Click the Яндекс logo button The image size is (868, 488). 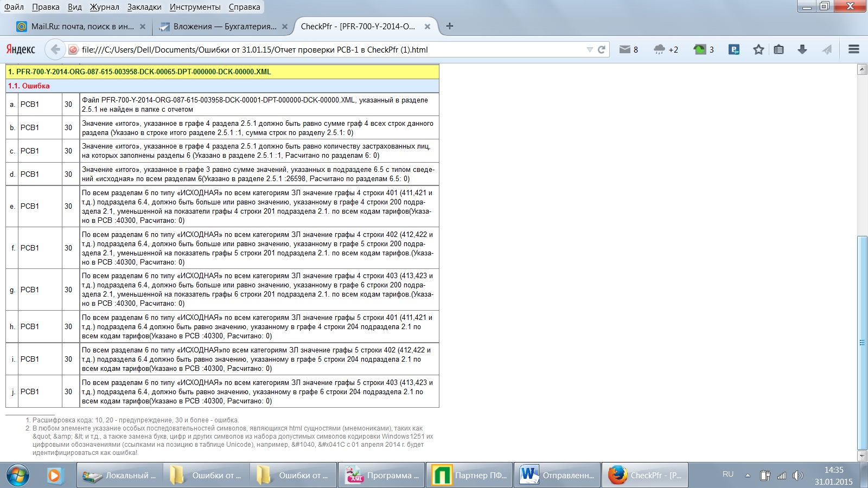click(x=21, y=49)
